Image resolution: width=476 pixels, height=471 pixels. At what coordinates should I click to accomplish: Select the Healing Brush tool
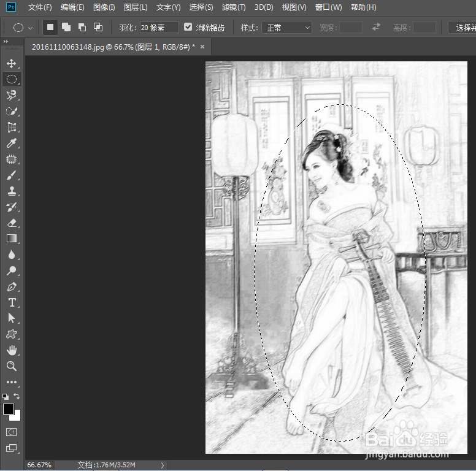12,159
